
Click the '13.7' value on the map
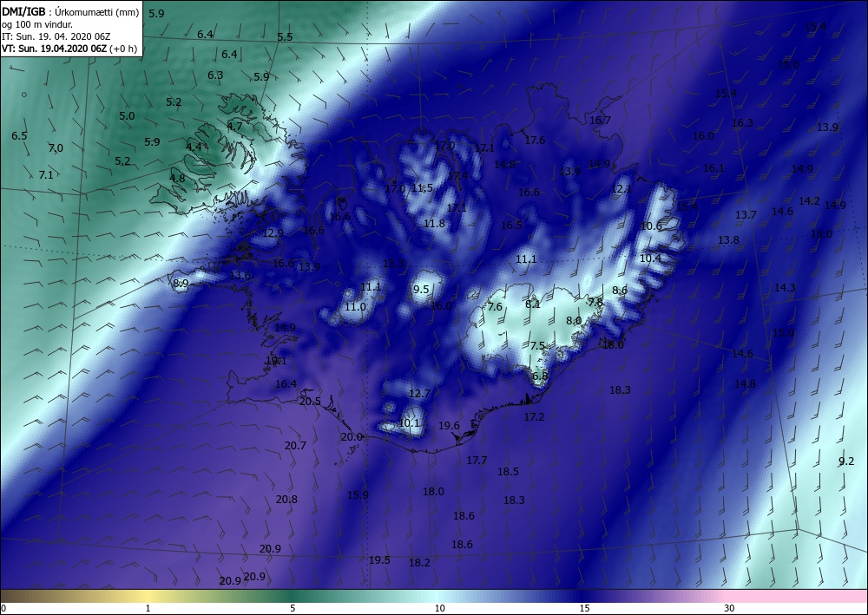(x=746, y=215)
